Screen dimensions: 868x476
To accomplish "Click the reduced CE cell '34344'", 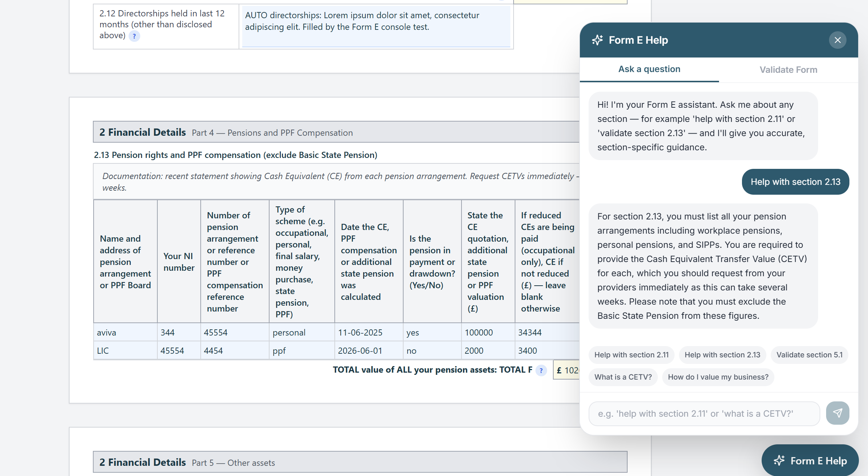I will [547, 332].
